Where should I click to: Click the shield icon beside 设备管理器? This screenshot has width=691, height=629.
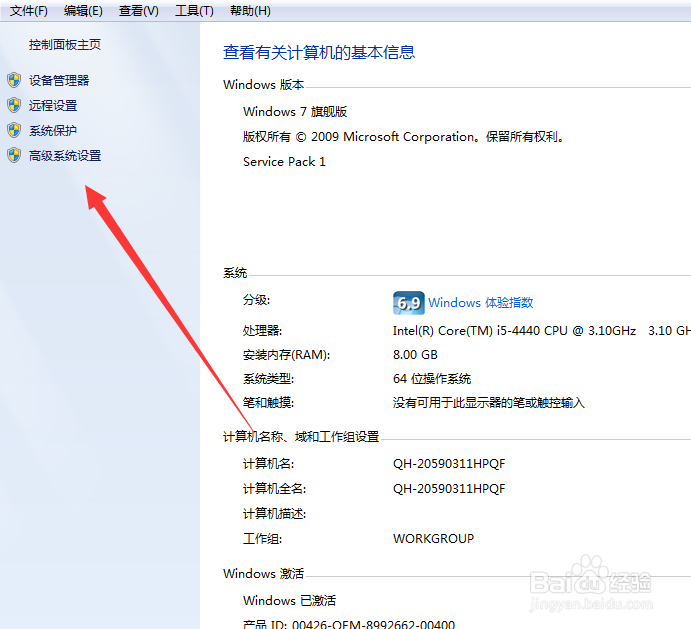14,80
